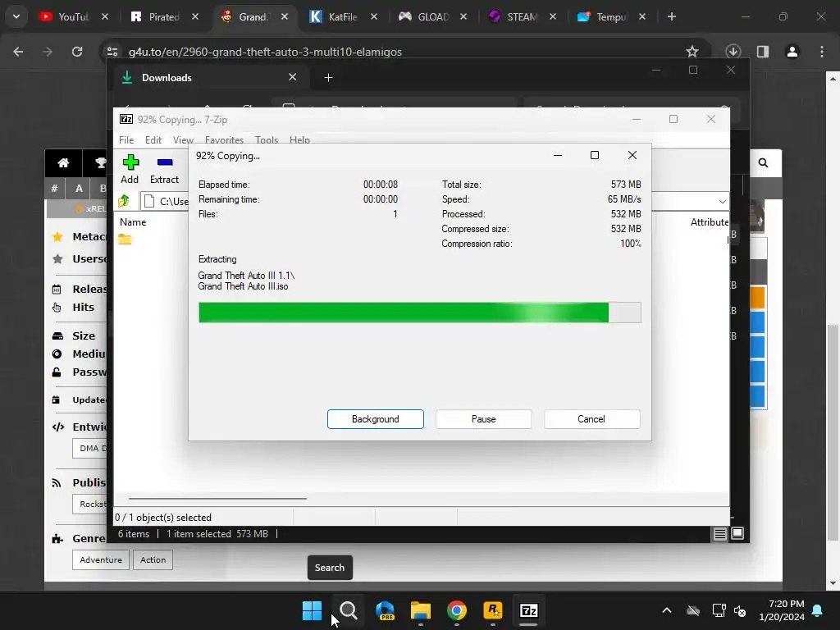The height and width of the screenshot is (630, 840).
Task: Open Rockstar Games Launcher taskbar icon
Action: click(493, 610)
